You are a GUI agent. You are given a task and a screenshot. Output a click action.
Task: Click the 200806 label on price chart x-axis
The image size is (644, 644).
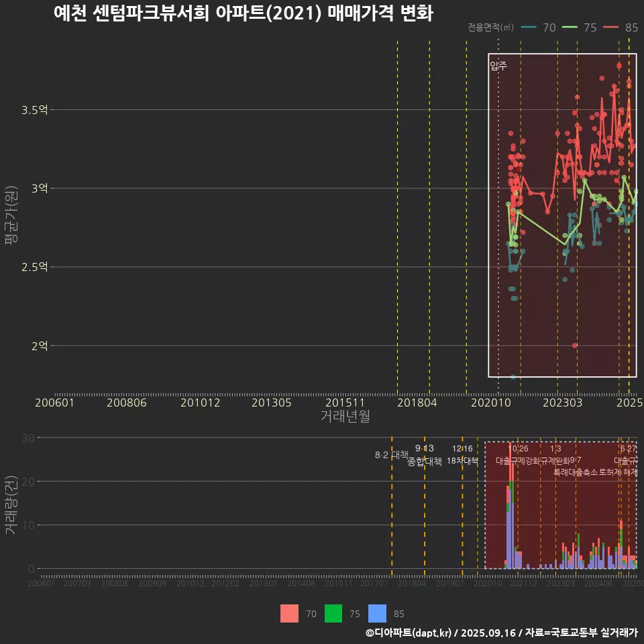coord(127,402)
